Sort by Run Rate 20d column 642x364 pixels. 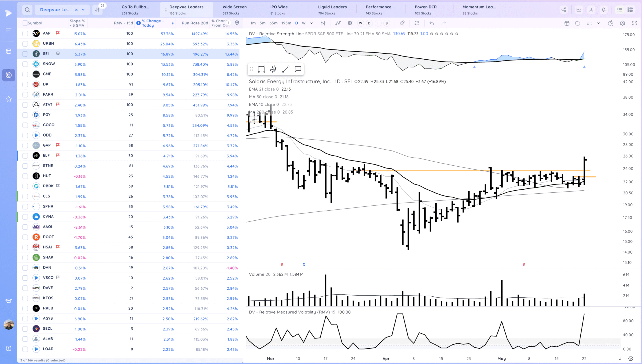coord(195,23)
